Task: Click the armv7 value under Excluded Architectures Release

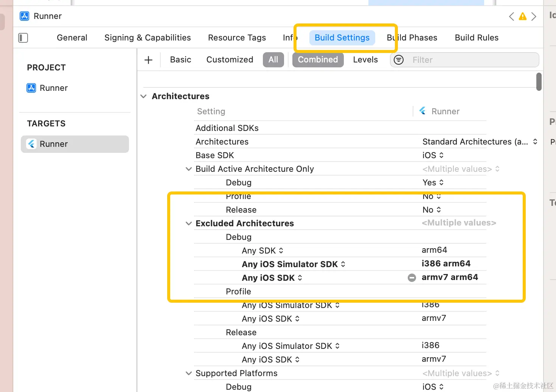Action: [x=434, y=359]
